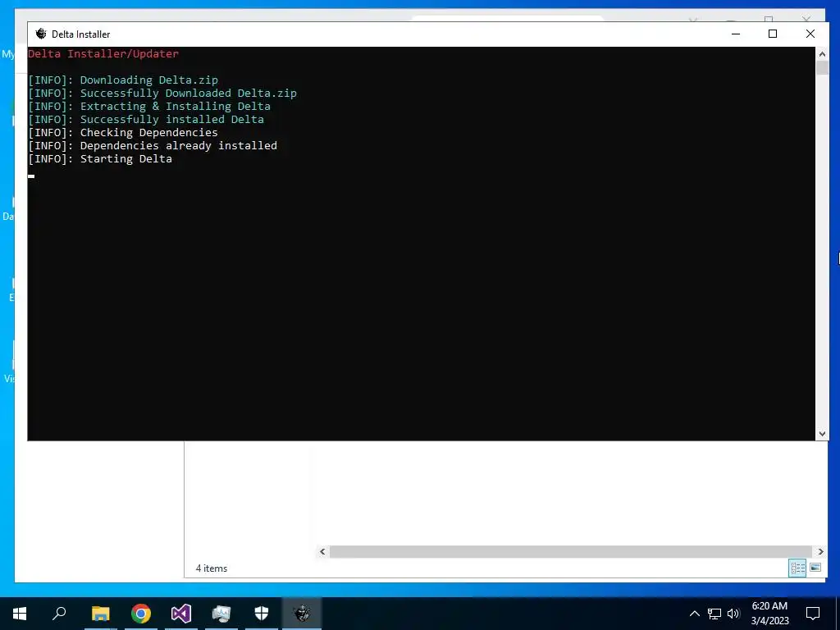Click the console vertical scrollbar thumb
This screenshot has width=840, height=630.
[x=822, y=68]
